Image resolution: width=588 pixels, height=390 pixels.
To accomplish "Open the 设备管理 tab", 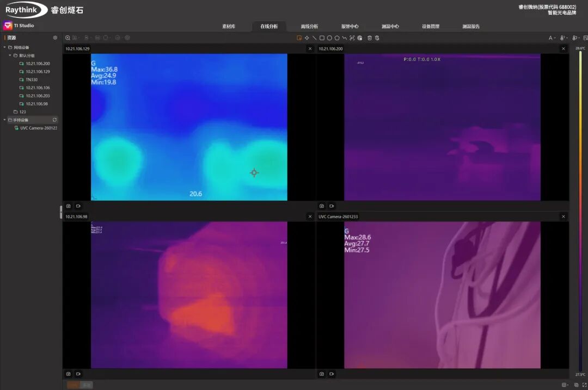I will pyautogui.click(x=431, y=26).
